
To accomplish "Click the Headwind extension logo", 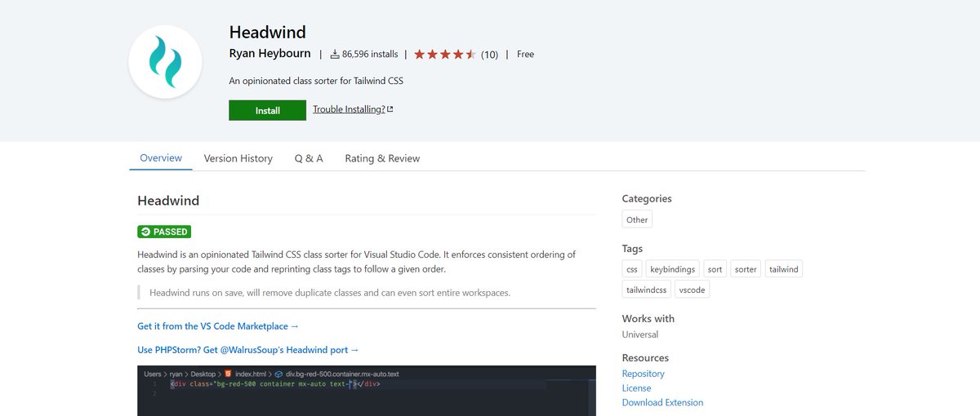I will pos(166,62).
